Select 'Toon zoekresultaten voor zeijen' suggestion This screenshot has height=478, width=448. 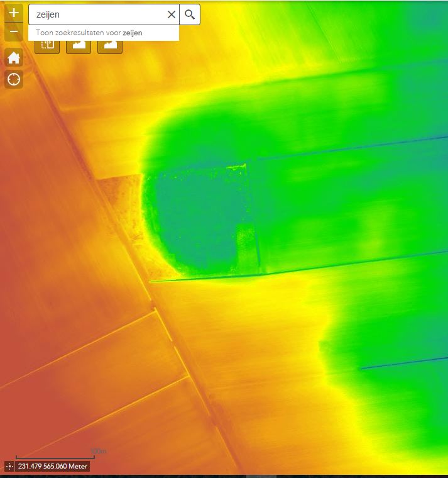pyautogui.click(x=104, y=33)
